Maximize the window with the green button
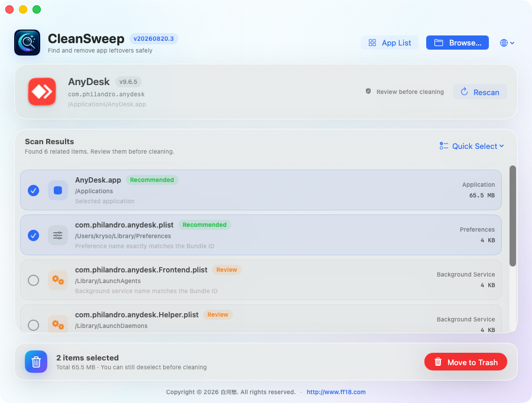 pos(37,9)
